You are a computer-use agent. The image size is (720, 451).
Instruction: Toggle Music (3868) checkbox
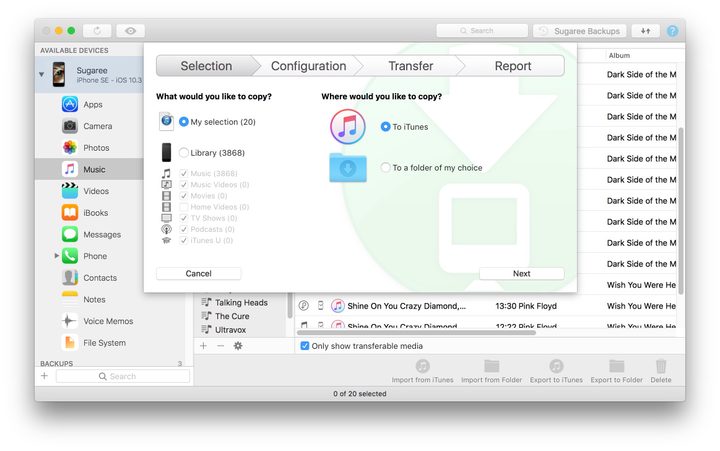tap(184, 173)
